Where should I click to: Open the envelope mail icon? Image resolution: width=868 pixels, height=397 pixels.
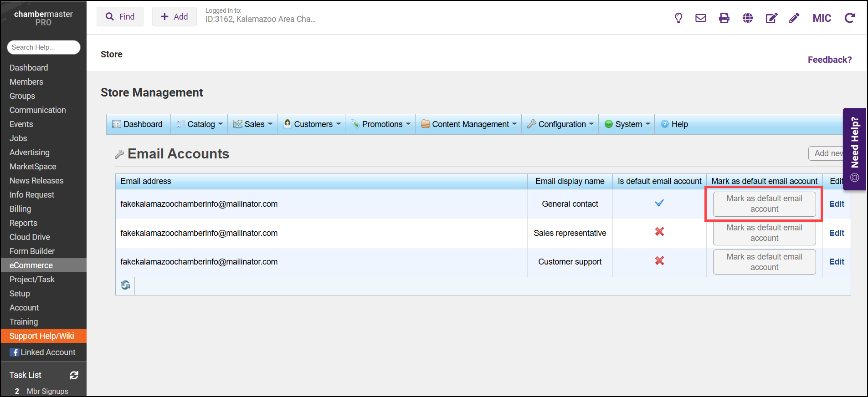[700, 18]
